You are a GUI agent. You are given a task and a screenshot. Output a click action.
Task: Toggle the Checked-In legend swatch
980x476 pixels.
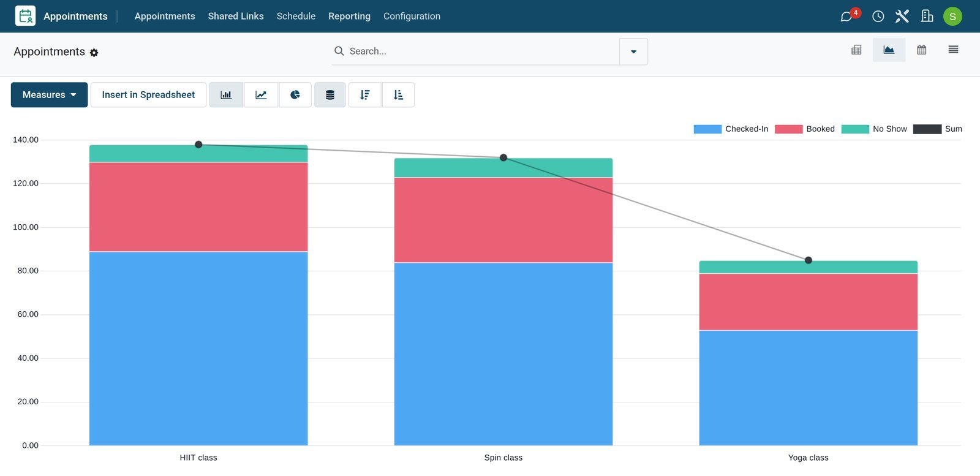707,129
